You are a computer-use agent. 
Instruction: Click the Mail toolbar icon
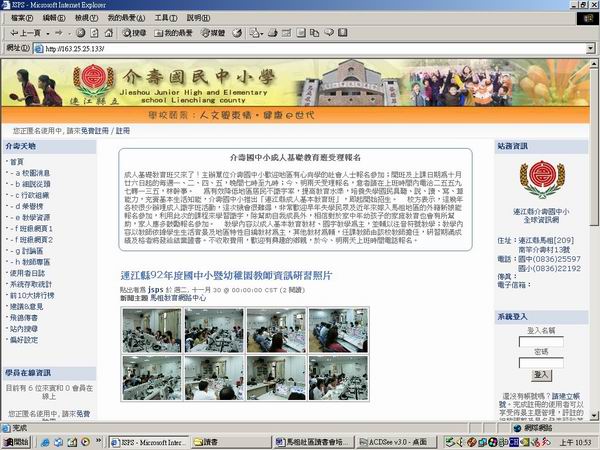click(254, 33)
